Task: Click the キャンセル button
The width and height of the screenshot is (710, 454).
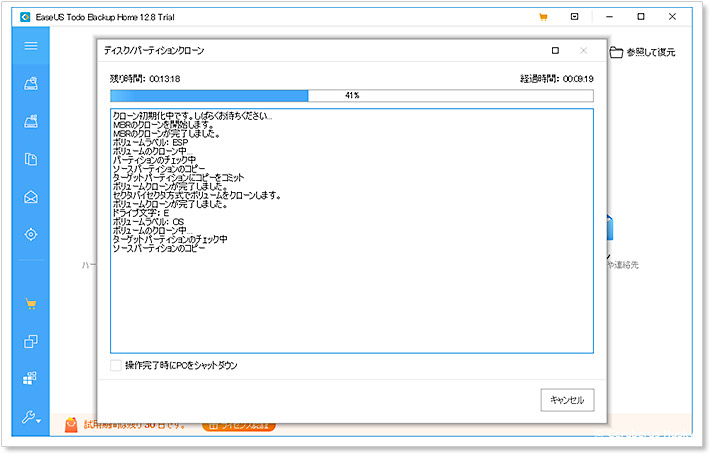Action: pyautogui.click(x=567, y=400)
